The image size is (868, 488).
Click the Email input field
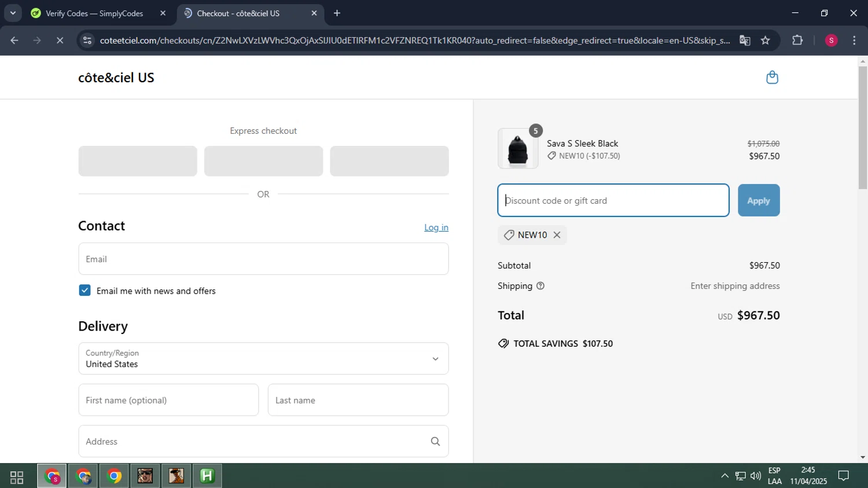click(263, 259)
